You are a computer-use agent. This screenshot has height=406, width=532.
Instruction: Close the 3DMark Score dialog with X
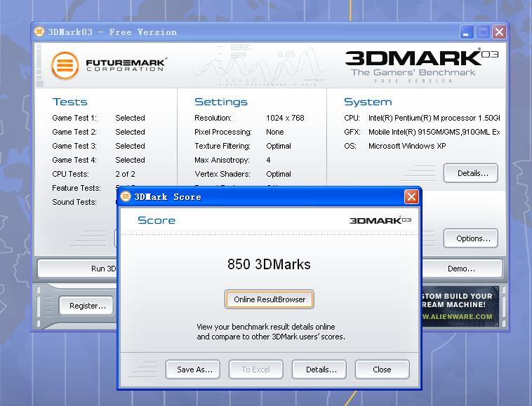411,196
